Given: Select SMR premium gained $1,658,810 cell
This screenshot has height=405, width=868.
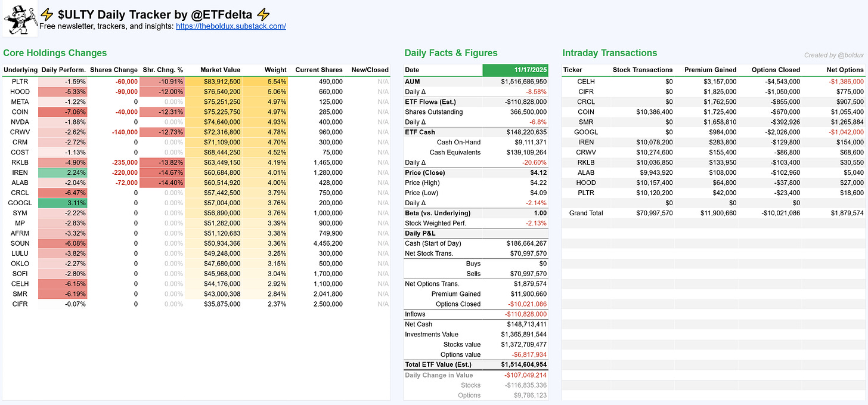Looking at the screenshot, I should 720,122.
